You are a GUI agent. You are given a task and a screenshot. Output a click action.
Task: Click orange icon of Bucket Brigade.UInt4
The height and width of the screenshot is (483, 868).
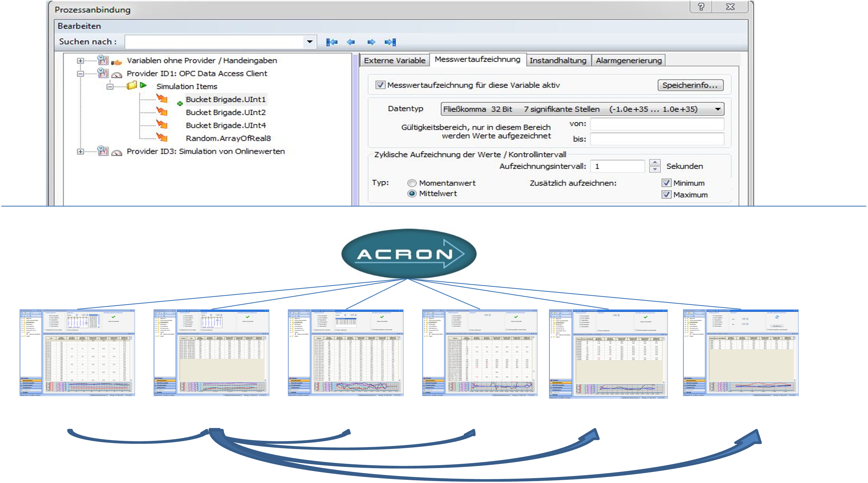162,124
